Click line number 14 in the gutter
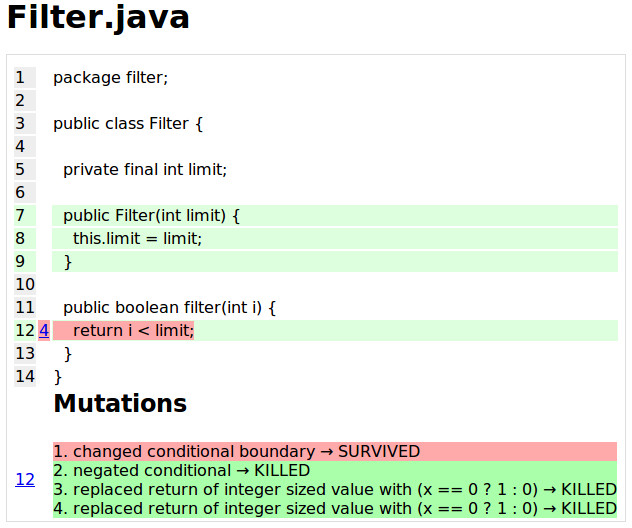Viewport: 632px width, 528px height. tap(25, 377)
